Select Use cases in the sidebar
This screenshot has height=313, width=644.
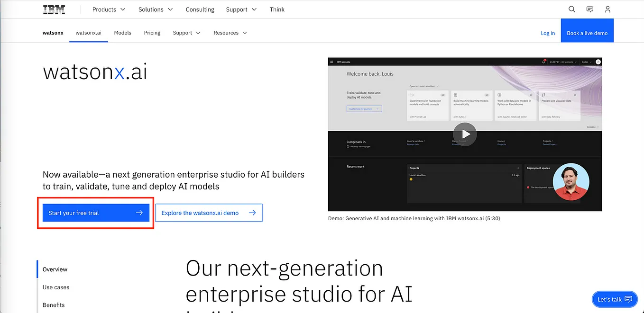[56, 287]
